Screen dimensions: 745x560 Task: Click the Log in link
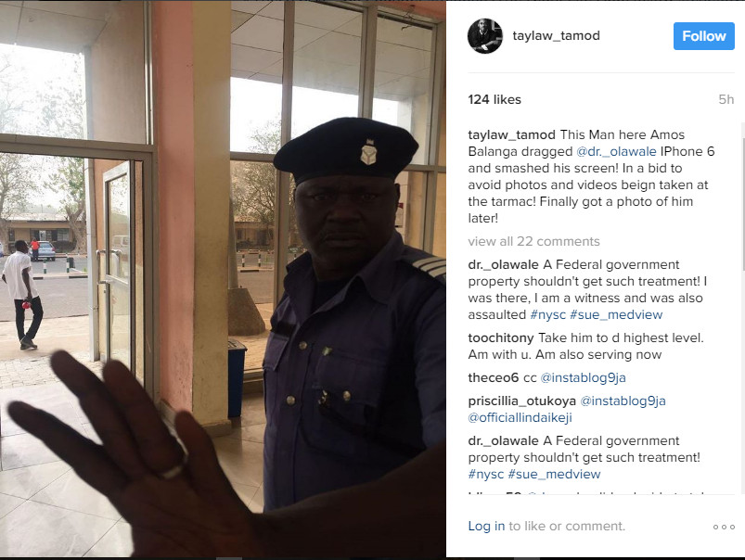point(486,527)
